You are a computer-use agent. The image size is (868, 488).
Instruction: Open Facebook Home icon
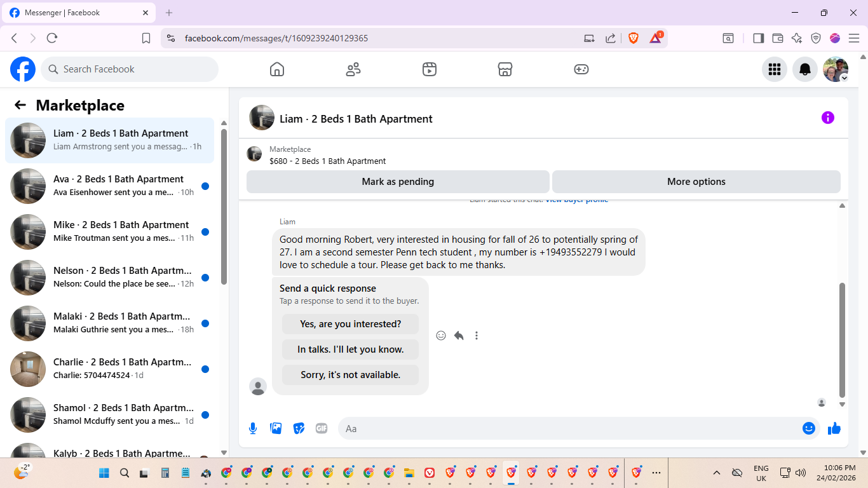click(277, 69)
